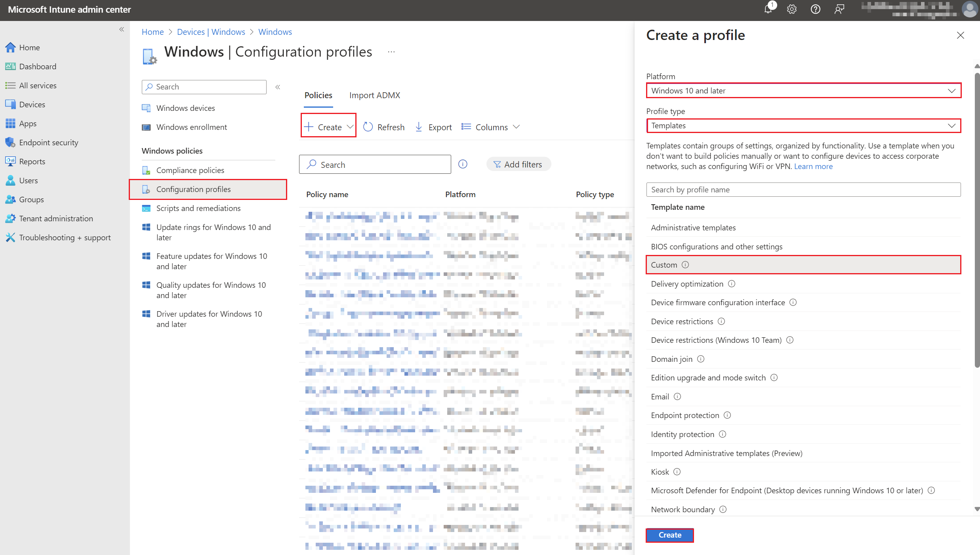
Task: Go to Home in left navigation
Action: tap(29, 48)
